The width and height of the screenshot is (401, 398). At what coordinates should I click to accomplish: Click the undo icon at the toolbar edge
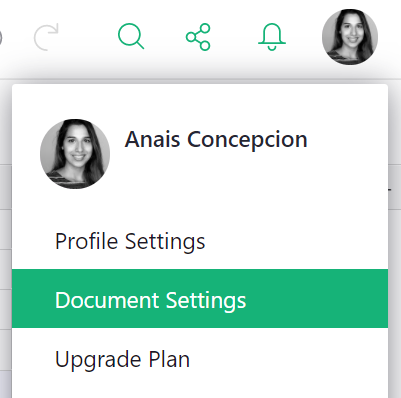click(1, 37)
